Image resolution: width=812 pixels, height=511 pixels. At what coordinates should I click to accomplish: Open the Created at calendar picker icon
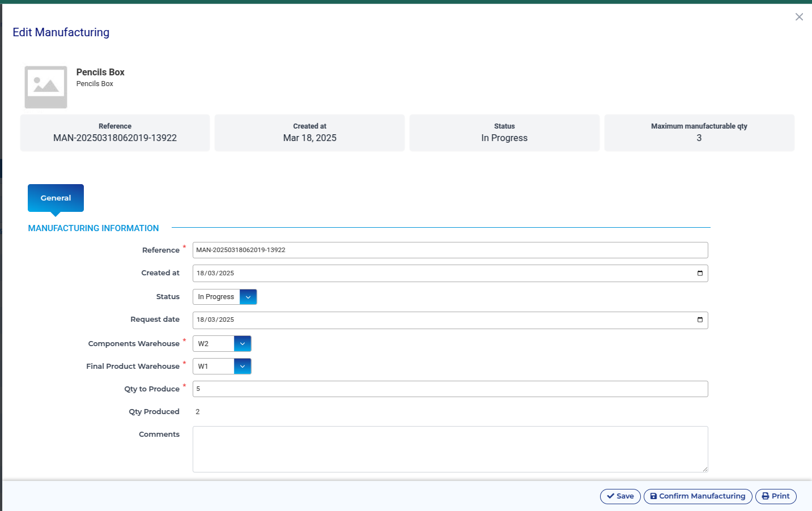(700, 273)
